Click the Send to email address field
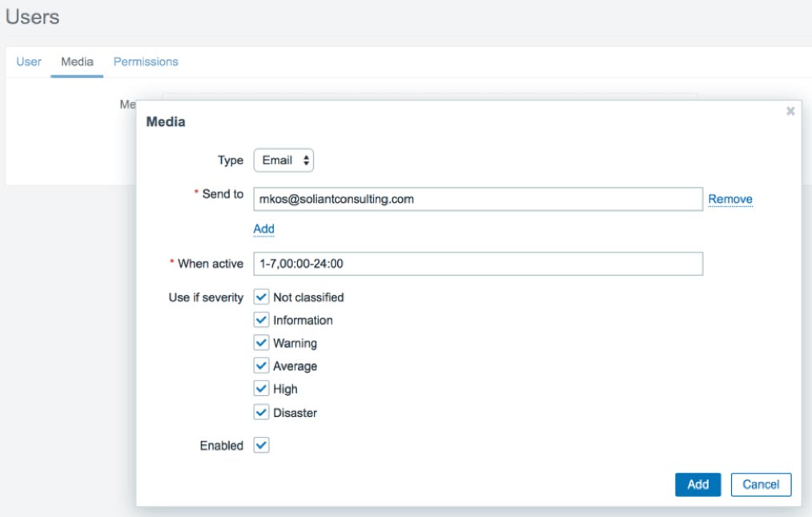Viewport: 812px width, 517px height. [478, 199]
